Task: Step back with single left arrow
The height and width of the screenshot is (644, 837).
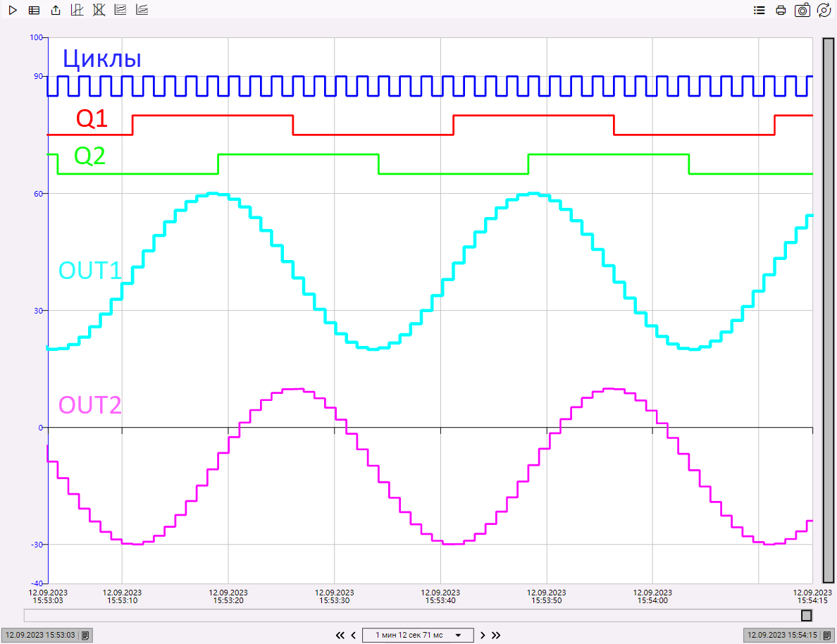Action: pyautogui.click(x=354, y=635)
